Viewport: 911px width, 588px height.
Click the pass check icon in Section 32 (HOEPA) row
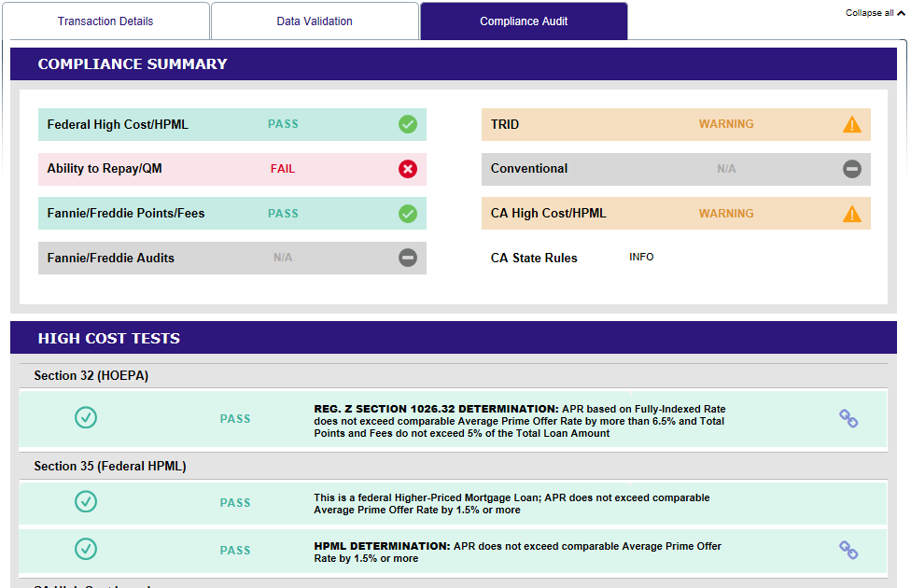86,417
